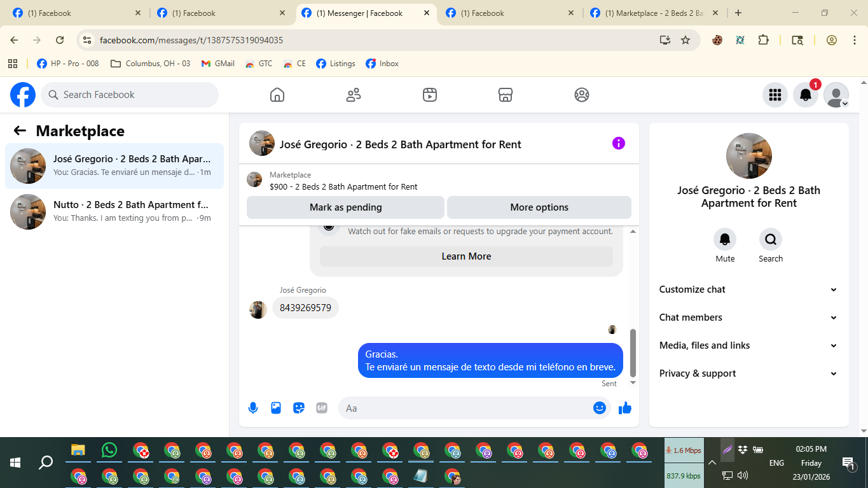
Task: Click the Marketplace listing link $900 - 2 Beds
Action: tap(343, 187)
